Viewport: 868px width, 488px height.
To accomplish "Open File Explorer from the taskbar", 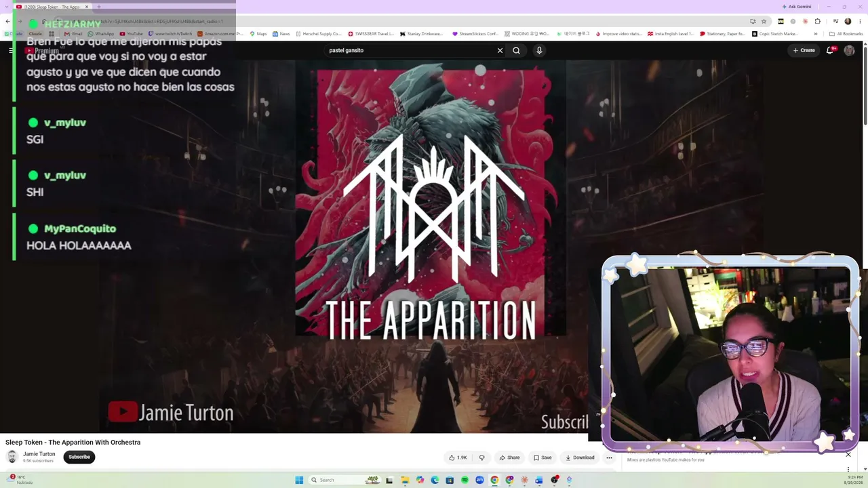I will pyautogui.click(x=405, y=480).
